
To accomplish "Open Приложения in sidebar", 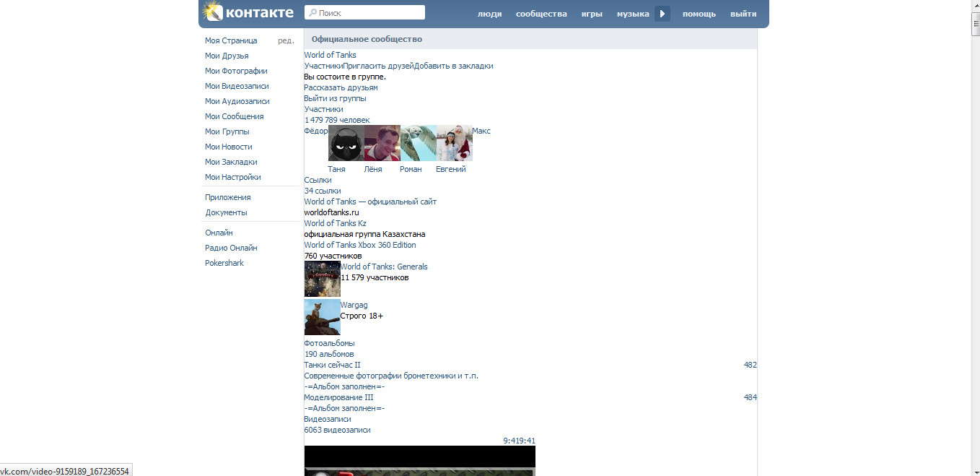I will click(228, 197).
